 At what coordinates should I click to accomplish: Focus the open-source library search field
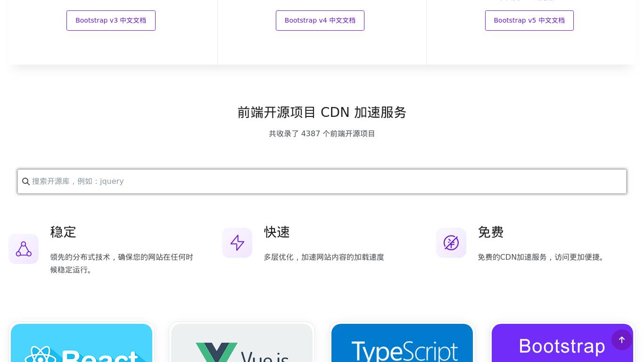[x=322, y=181]
